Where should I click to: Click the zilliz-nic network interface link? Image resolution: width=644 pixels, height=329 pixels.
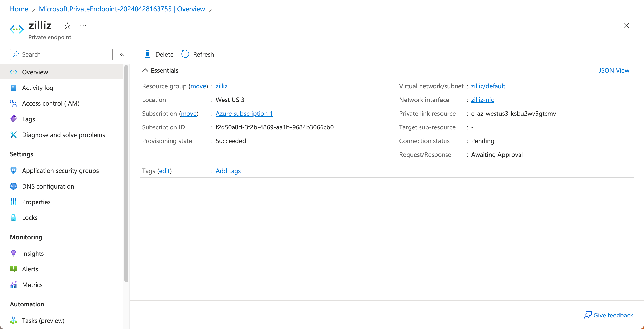tap(482, 100)
